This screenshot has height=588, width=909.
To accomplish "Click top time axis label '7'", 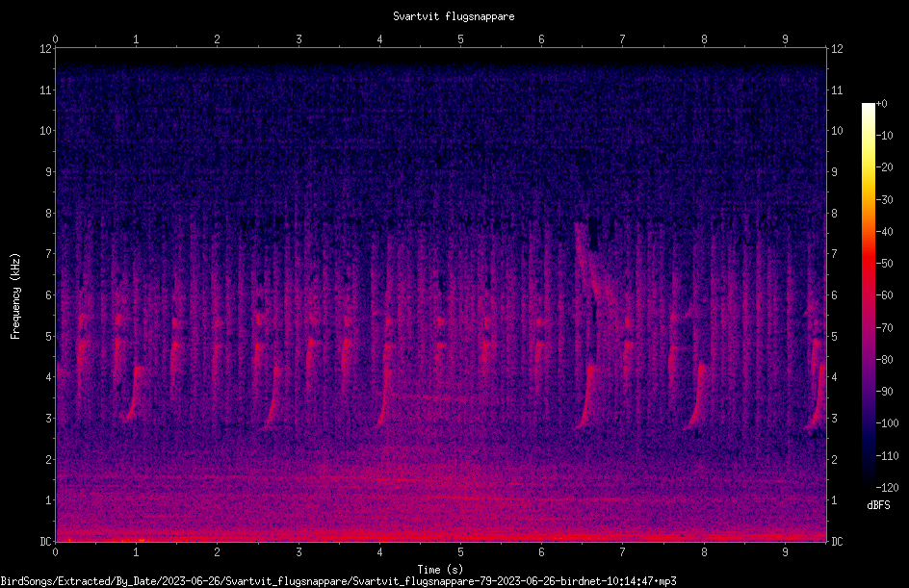I will (623, 39).
